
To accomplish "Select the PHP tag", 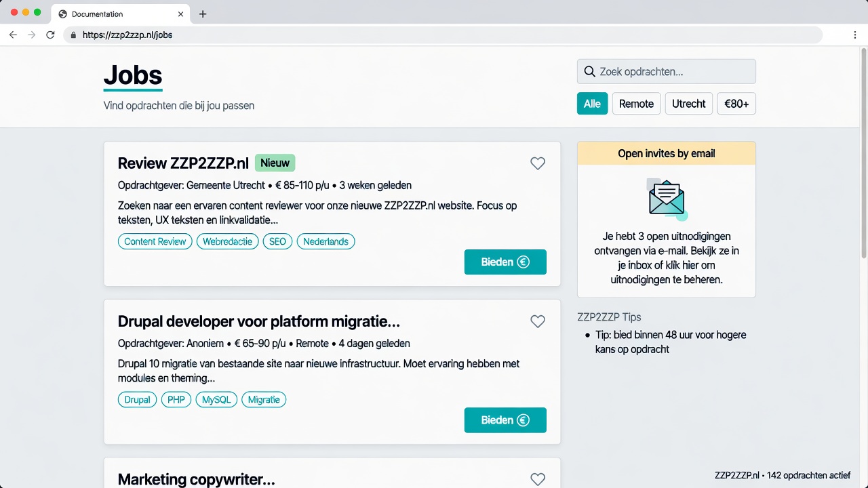I will point(176,400).
